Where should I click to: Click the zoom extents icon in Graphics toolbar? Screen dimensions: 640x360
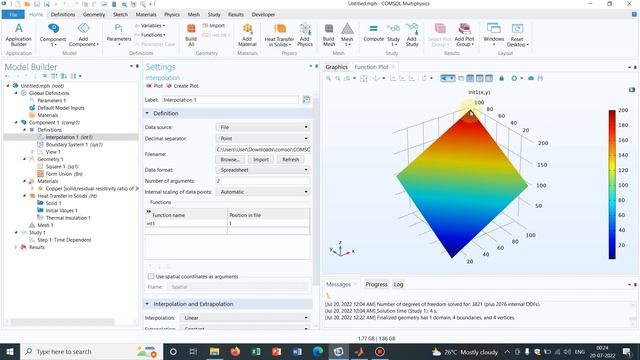point(363,78)
